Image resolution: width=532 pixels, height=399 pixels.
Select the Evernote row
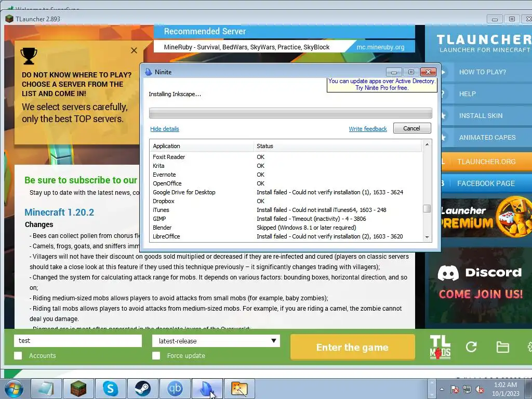pyautogui.click(x=286, y=175)
